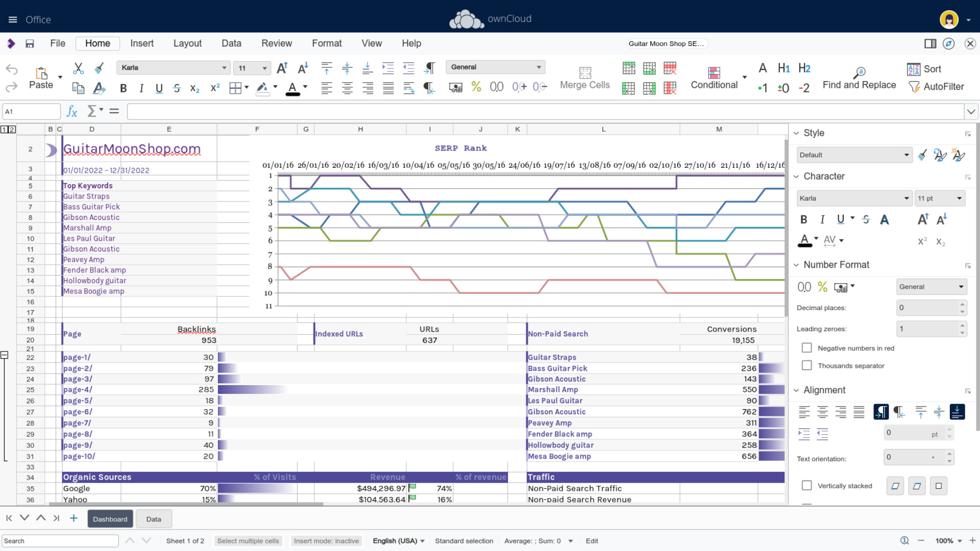This screenshot has width=980, height=551.
Task: Click the Save document icon
Action: point(30,44)
